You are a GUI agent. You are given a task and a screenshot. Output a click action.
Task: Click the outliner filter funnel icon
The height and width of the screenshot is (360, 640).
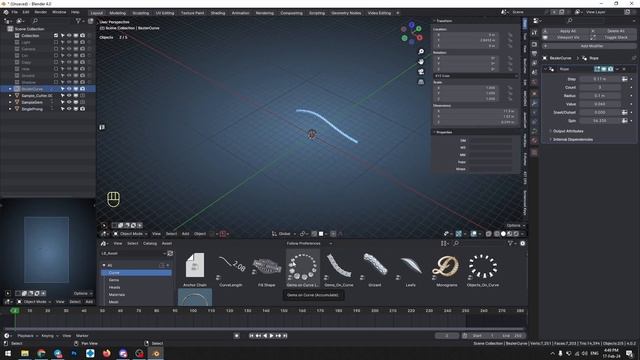tap(78, 21)
